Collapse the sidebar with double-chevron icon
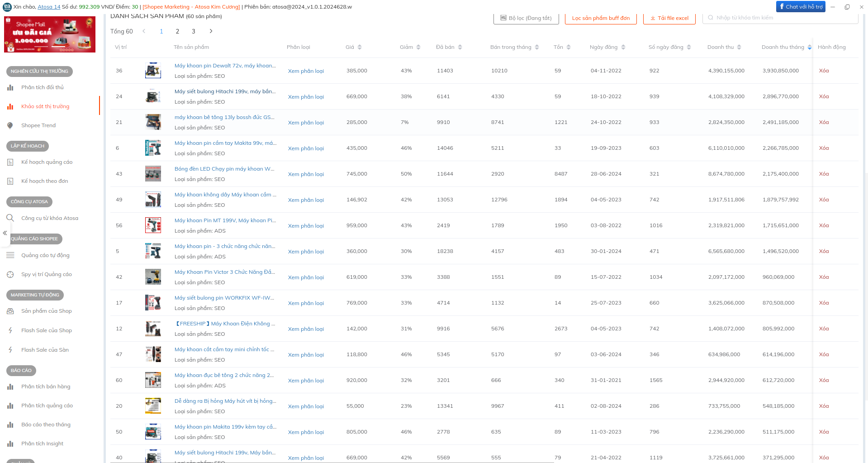The height and width of the screenshot is (463, 868). point(5,233)
